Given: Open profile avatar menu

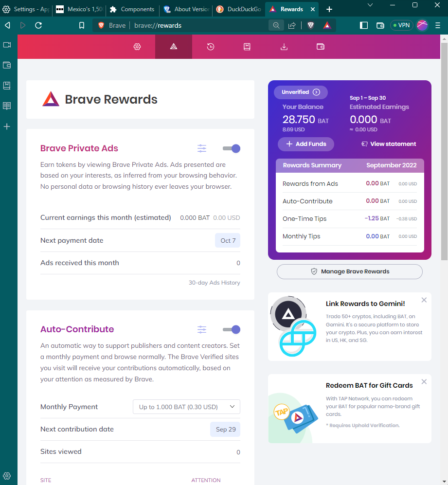Looking at the screenshot, I should click(422, 25).
